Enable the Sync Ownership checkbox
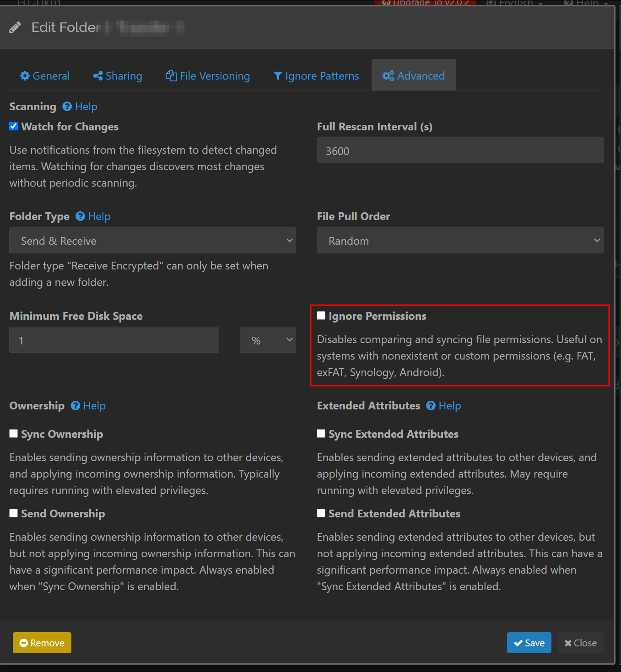The width and height of the screenshot is (621, 672). coord(14,434)
